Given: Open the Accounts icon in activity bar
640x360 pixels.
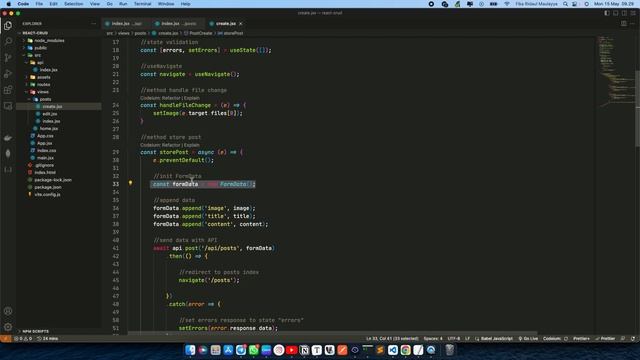Looking at the screenshot, I should click(8, 311).
